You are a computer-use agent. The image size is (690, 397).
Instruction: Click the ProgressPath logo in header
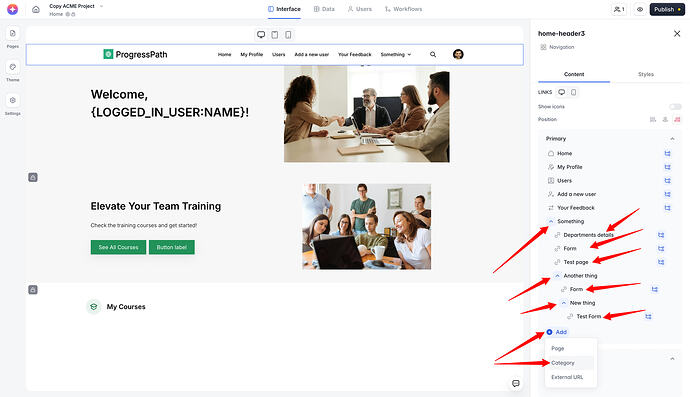(136, 54)
